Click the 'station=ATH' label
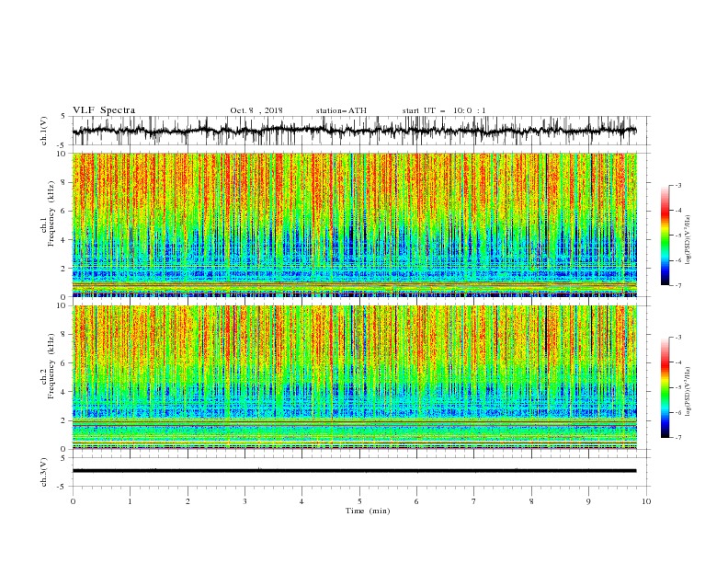728x563 pixels. pos(341,110)
